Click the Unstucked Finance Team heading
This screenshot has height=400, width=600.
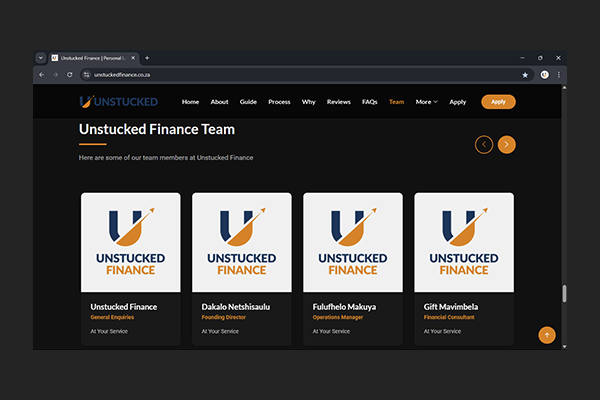click(x=157, y=129)
